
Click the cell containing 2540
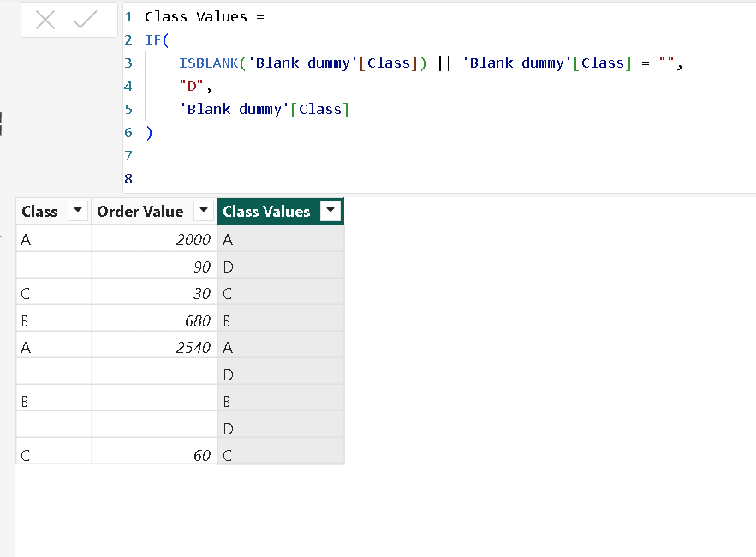[x=194, y=347]
